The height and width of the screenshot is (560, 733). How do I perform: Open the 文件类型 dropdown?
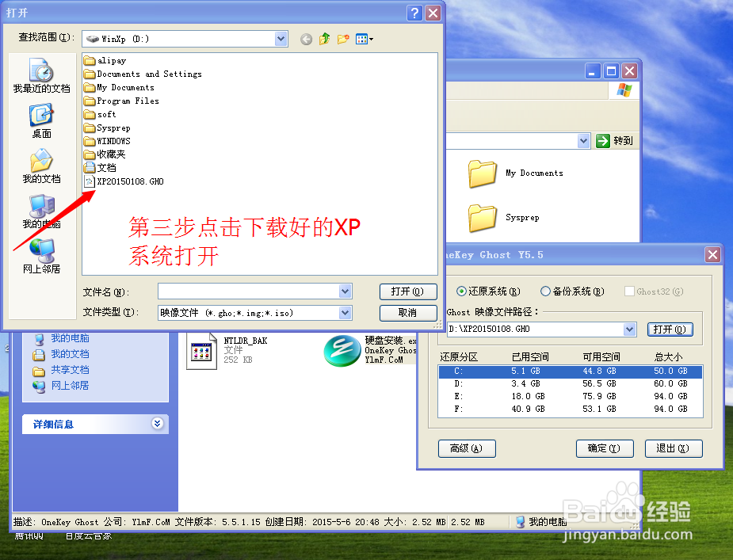pos(344,312)
